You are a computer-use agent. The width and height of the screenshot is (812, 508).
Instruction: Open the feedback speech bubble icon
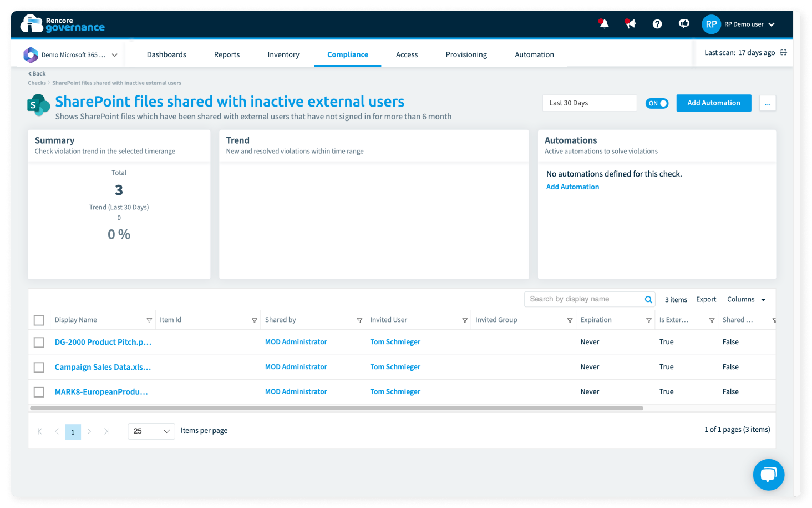(684, 24)
